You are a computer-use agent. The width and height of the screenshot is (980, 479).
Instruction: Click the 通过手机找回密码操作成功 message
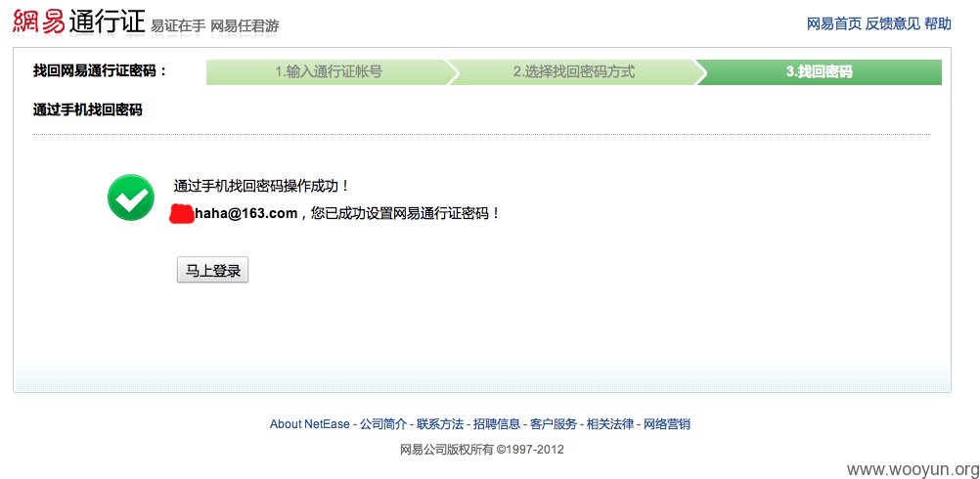tap(261, 186)
